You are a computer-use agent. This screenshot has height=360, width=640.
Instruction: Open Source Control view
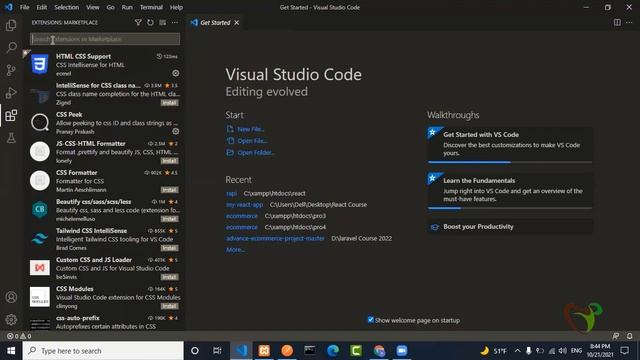[x=11, y=70]
